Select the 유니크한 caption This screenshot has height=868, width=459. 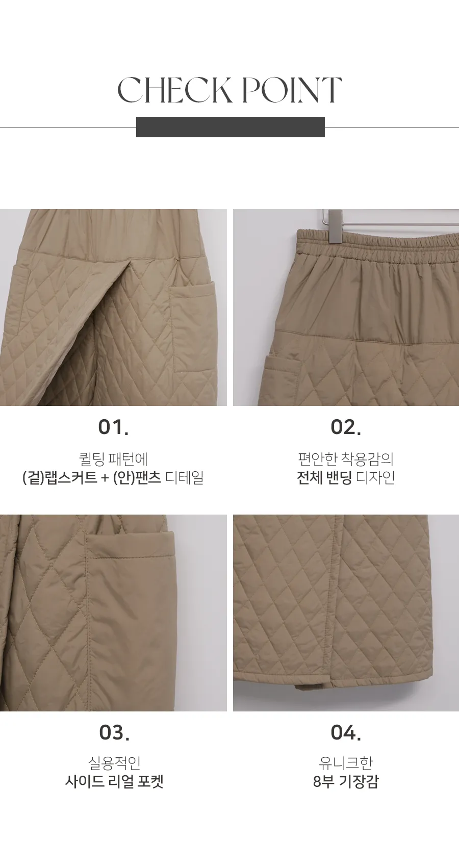click(x=346, y=763)
